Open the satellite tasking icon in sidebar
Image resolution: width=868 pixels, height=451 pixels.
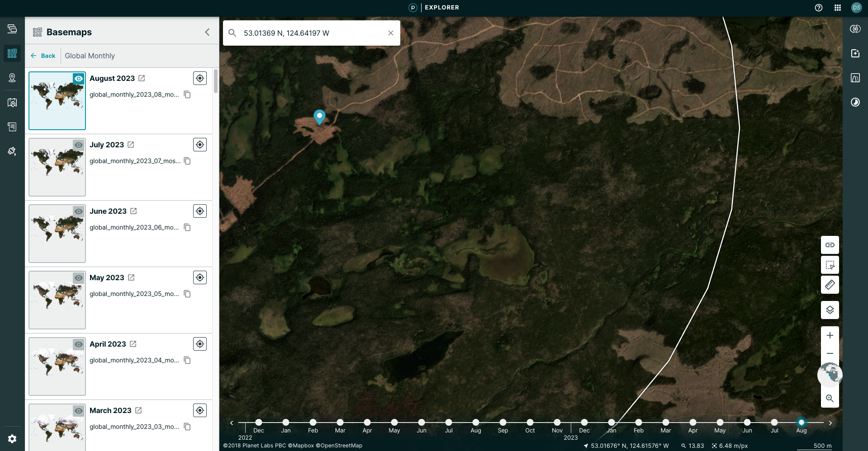12,151
